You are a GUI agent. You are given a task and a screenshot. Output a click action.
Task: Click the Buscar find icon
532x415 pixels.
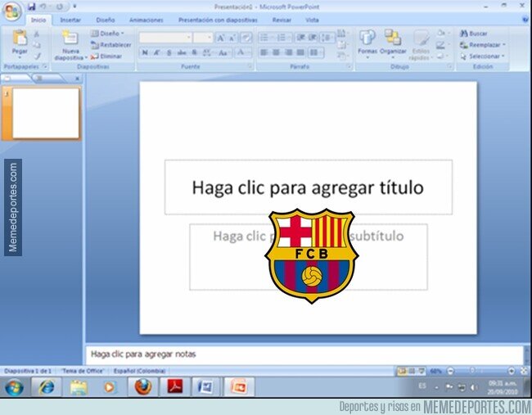pos(464,34)
